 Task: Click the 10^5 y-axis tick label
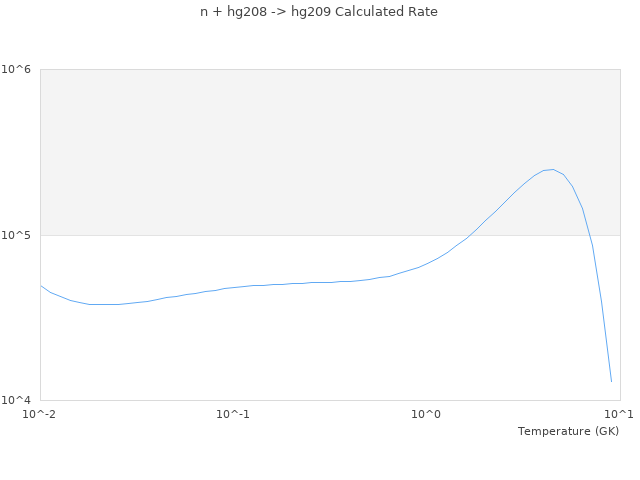pos(19,235)
